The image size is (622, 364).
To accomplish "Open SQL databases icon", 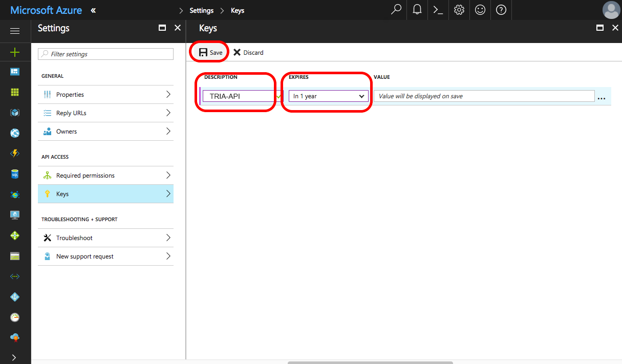I will (x=15, y=174).
